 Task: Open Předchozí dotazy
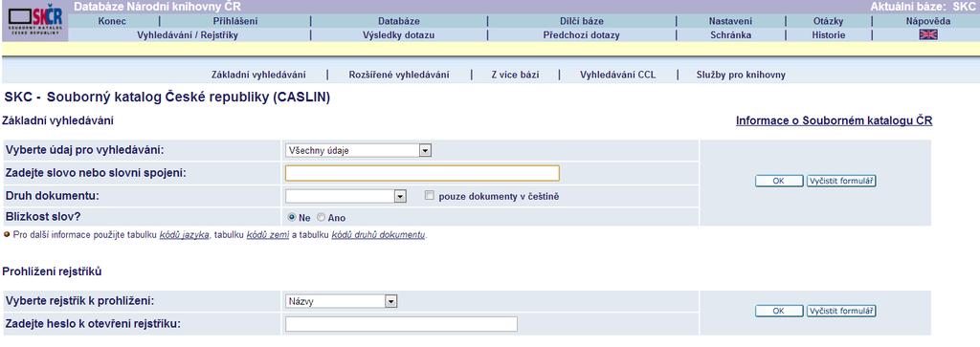581,35
